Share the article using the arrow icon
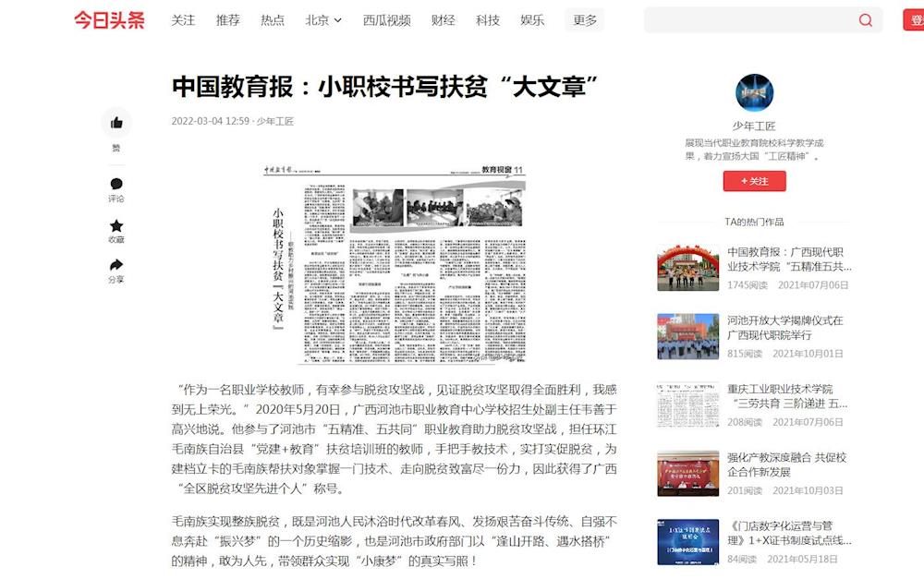924x579 pixels. point(116,266)
